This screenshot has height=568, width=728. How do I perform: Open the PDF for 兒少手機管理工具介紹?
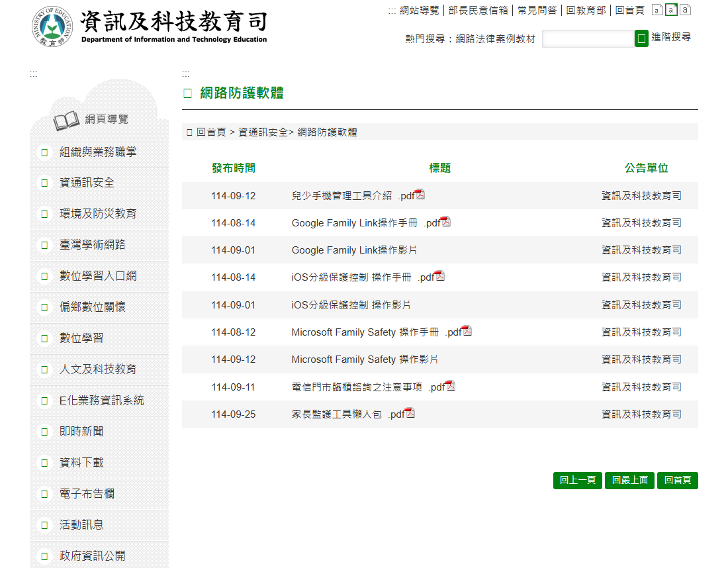[420, 194]
